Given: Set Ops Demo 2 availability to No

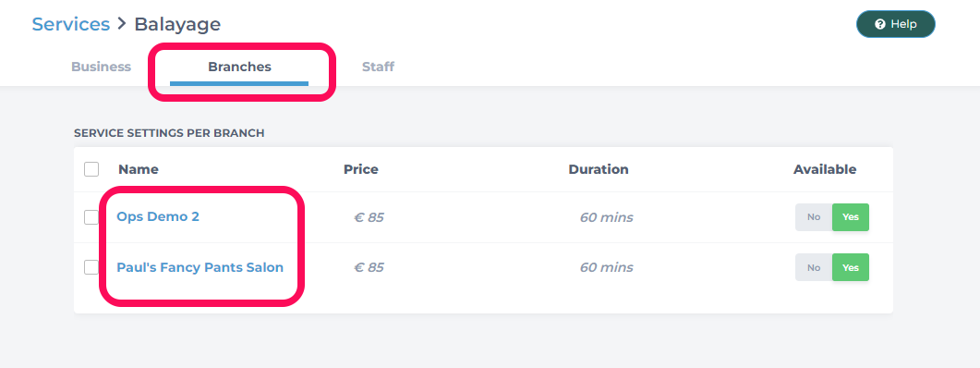Looking at the screenshot, I should 813,217.
